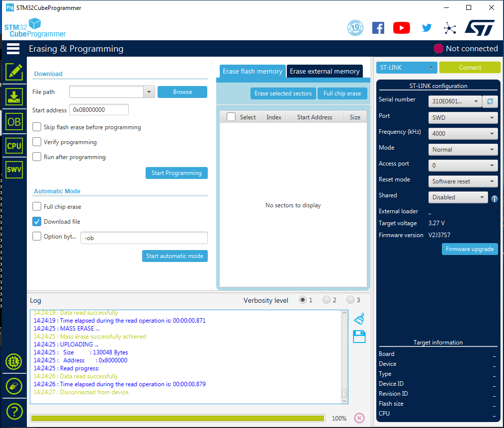504x428 pixels.
Task: Open the Shared Disabled dropdown
Action: point(458,197)
